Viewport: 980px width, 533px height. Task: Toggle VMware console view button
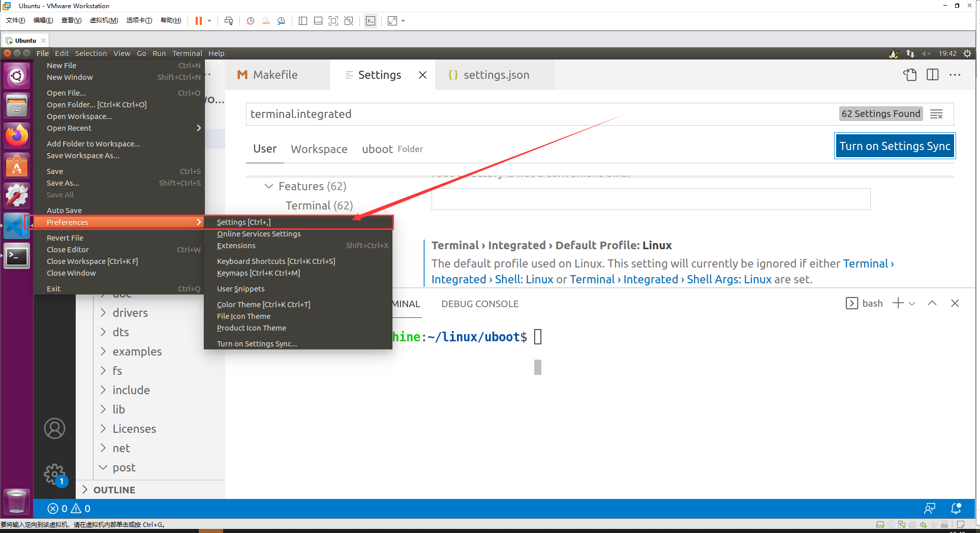(371, 21)
